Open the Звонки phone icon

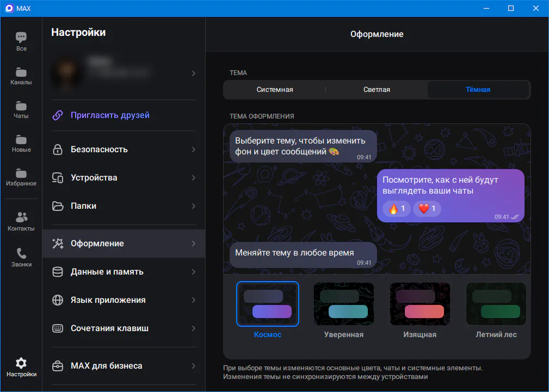[x=21, y=253]
